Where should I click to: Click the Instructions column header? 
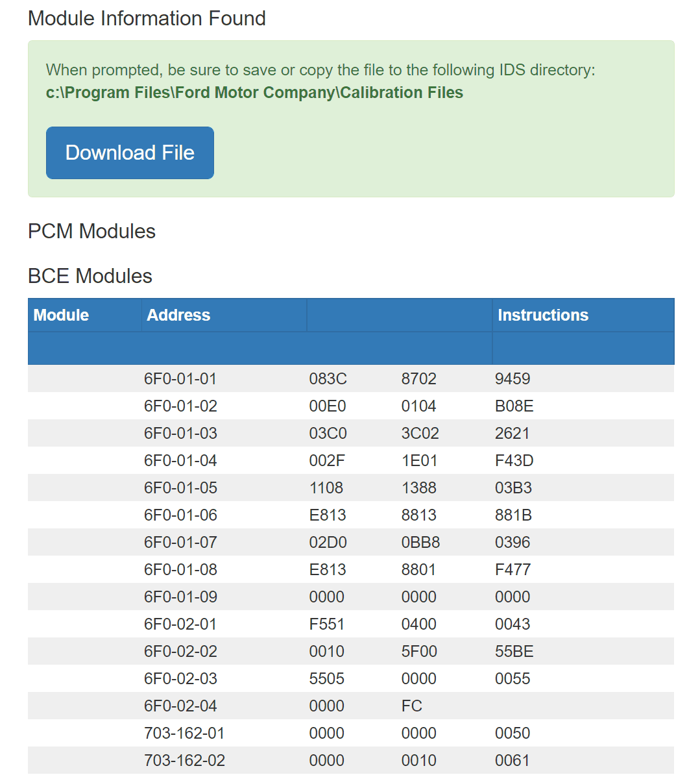(543, 315)
